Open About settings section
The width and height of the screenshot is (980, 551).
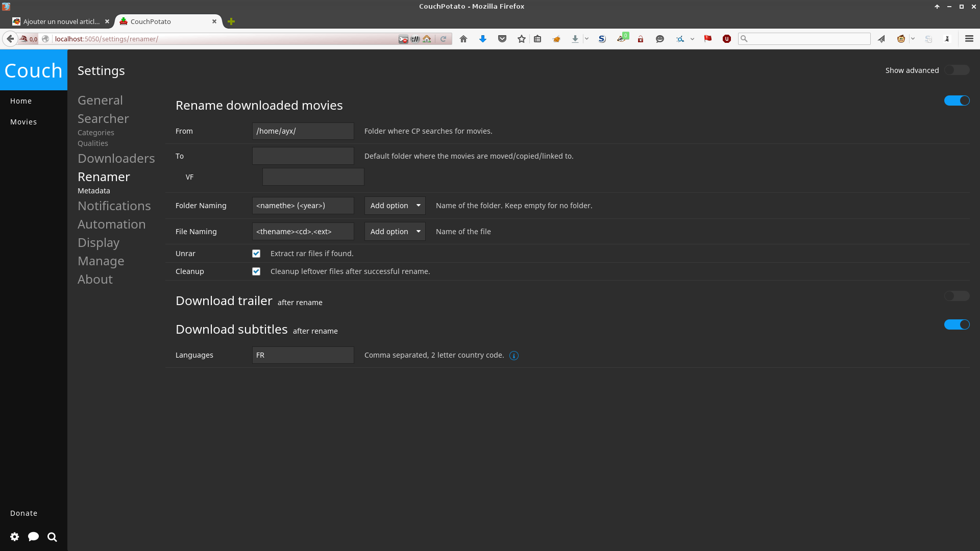point(95,280)
